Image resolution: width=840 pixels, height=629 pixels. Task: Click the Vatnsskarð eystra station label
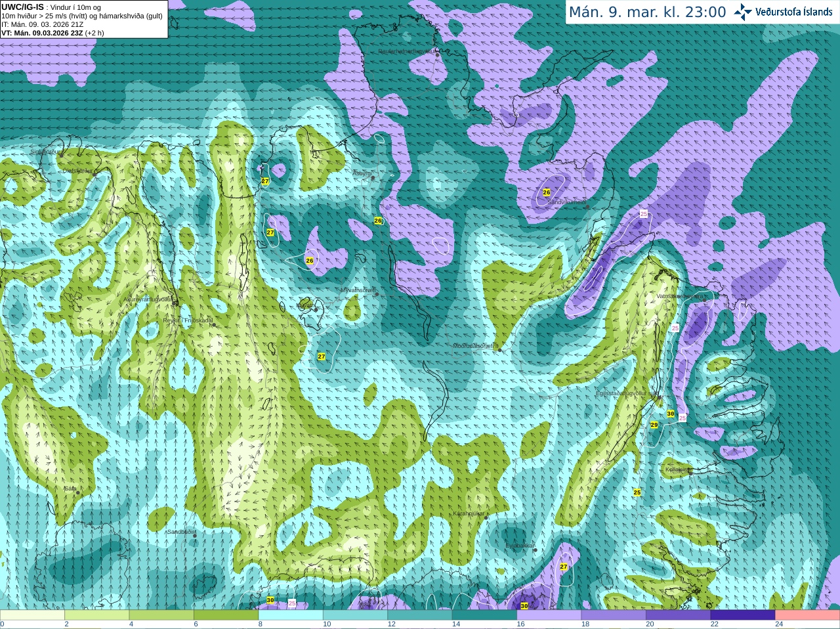(681, 296)
